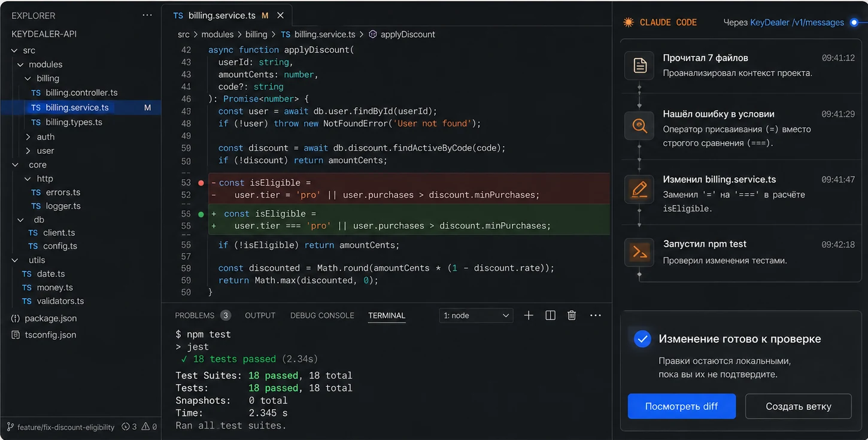Click the warnings count in status bar
868x440 pixels.
[150, 427]
